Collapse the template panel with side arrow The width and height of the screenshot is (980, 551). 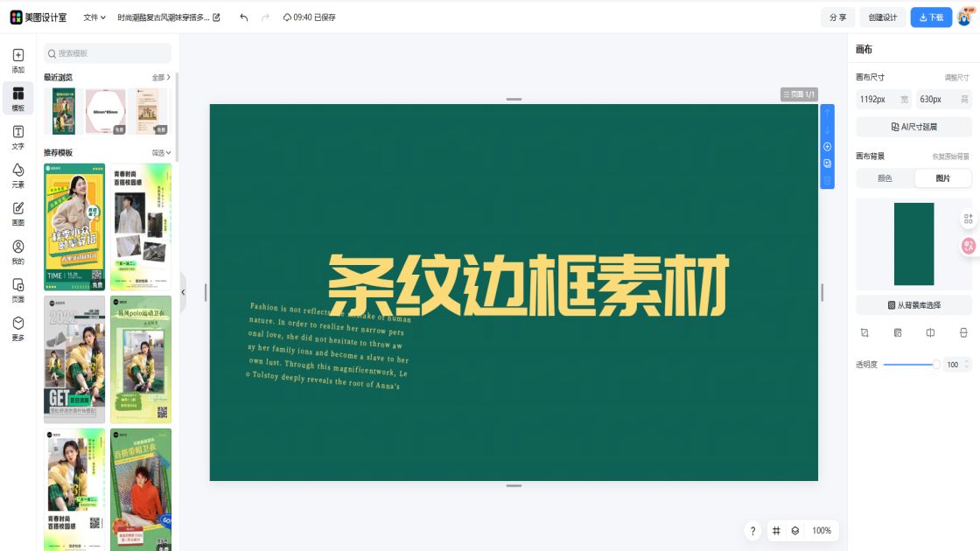(x=183, y=292)
